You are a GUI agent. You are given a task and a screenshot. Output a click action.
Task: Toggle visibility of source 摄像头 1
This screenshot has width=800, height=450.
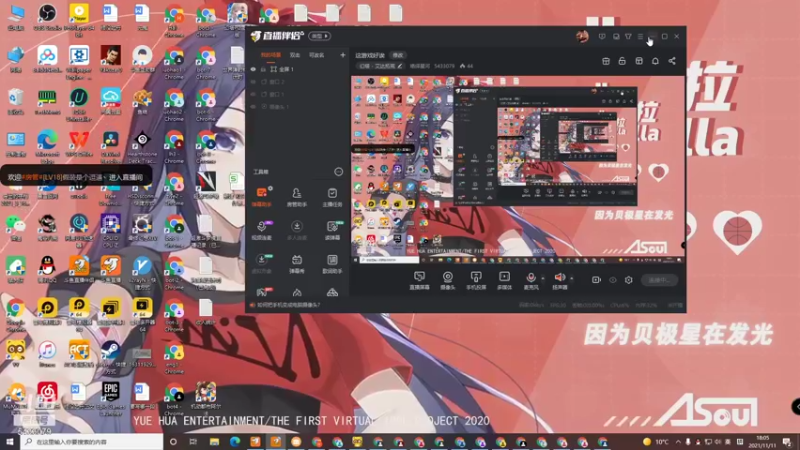tap(253, 107)
